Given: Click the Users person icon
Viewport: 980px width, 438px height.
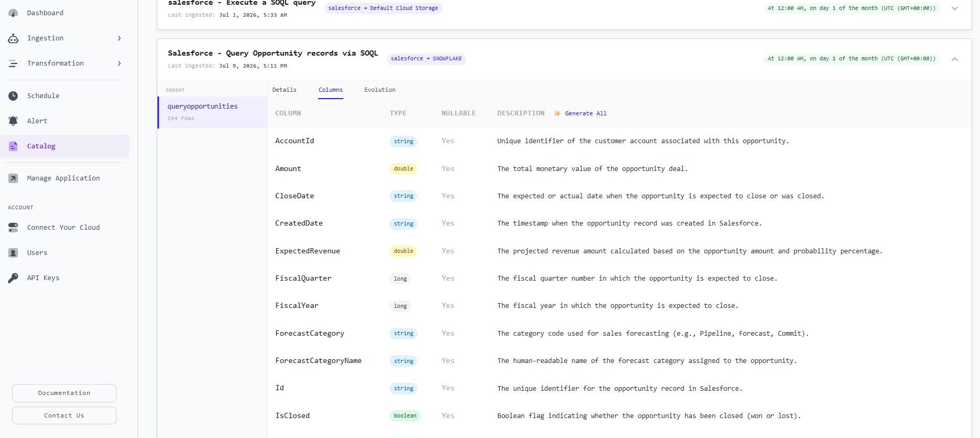Looking at the screenshot, I should click(x=13, y=253).
